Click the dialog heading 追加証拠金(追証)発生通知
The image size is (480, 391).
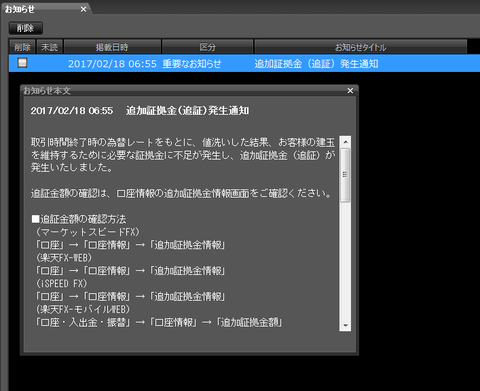pos(187,111)
